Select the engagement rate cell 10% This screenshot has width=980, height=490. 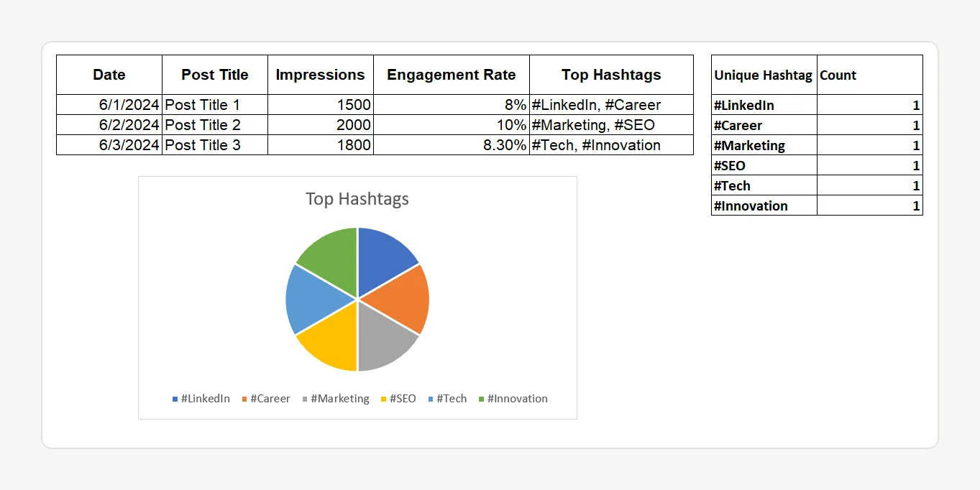click(x=452, y=125)
